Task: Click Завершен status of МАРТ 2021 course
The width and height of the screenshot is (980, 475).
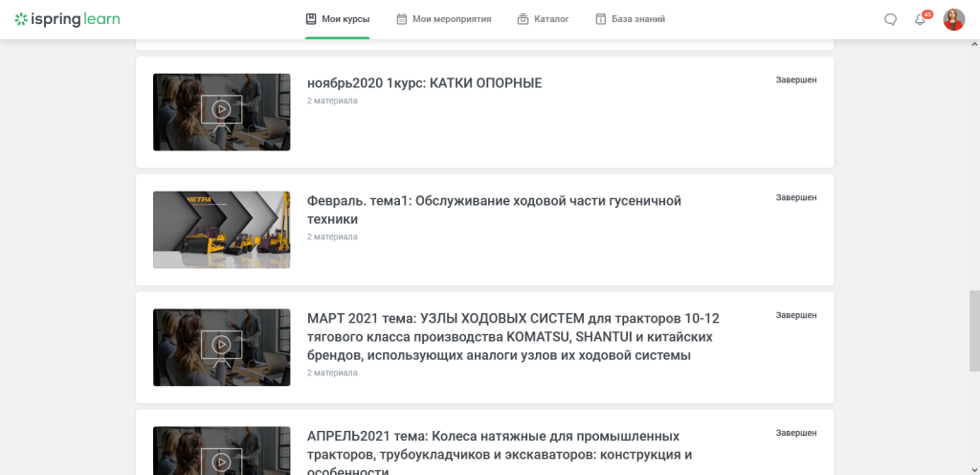Action: coord(796,316)
